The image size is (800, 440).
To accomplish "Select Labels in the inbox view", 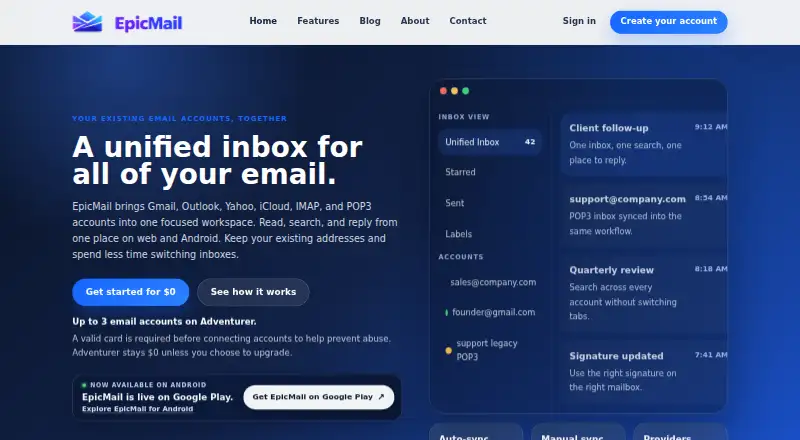I will click(490, 234).
